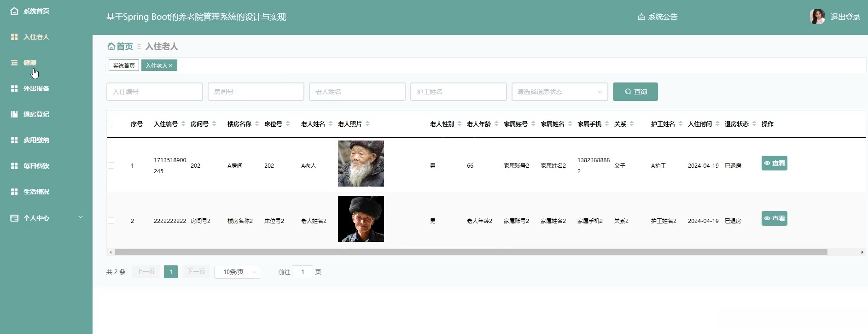Image resolution: width=868 pixels, height=334 pixels.
Task: Sort by 老人照片 column arrows
Action: coord(367,124)
